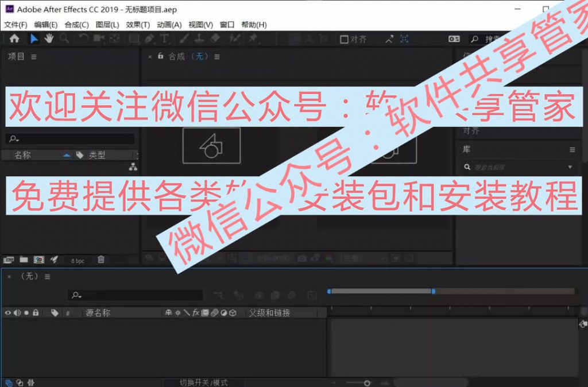
Task: Open the 动画(A) menu
Action: pyautogui.click(x=169, y=25)
